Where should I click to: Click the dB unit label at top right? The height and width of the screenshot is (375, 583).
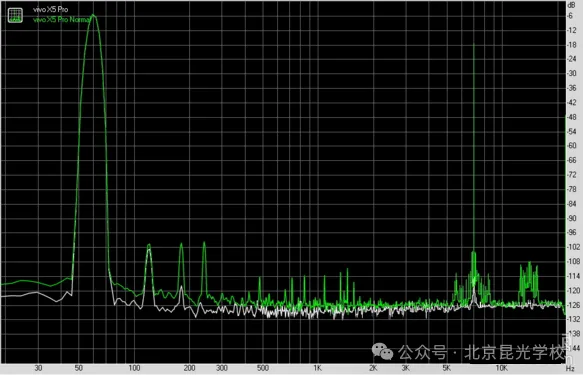[x=571, y=5]
